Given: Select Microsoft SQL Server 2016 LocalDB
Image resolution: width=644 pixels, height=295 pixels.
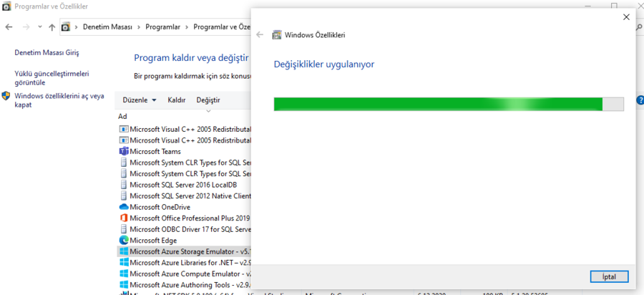Looking at the screenshot, I should (x=185, y=185).
